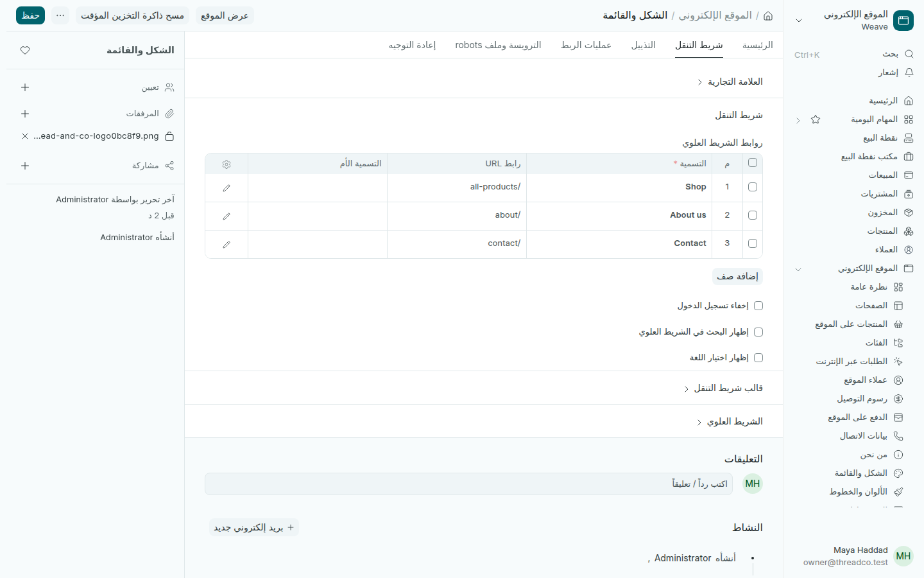
Task: Click the comment input field
Action: coord(468,484)
